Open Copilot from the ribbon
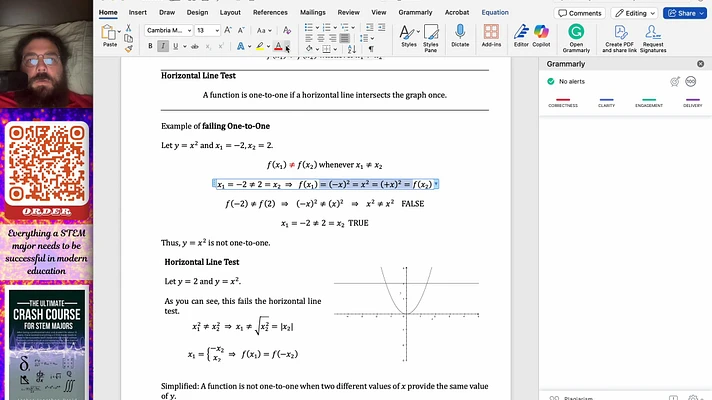 click(x=541, y=36)
